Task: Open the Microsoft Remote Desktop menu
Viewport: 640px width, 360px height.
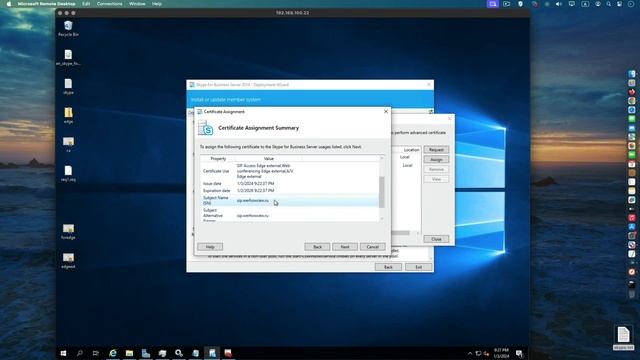Action: [46, 4]
